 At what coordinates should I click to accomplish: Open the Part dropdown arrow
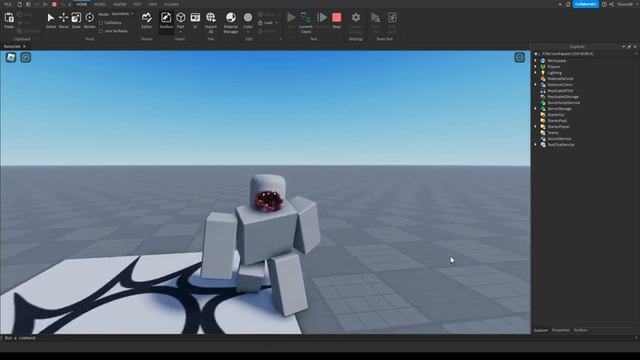coord(180,32)
